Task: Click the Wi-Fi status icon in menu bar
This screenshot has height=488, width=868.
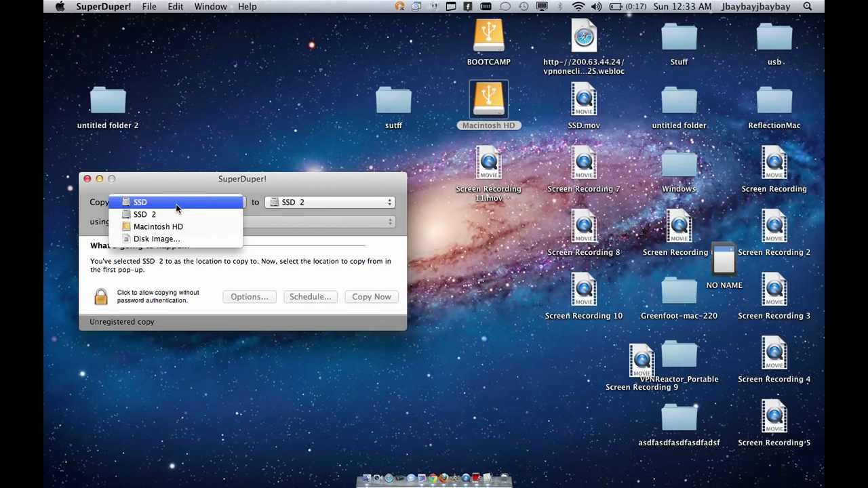Action: pos(578,6)
